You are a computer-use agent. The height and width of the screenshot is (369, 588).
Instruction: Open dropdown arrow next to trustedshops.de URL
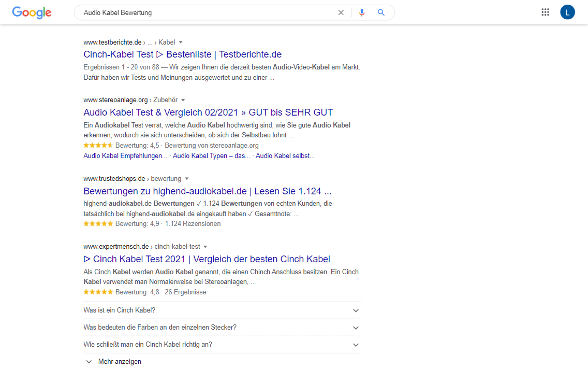[187, 178]
